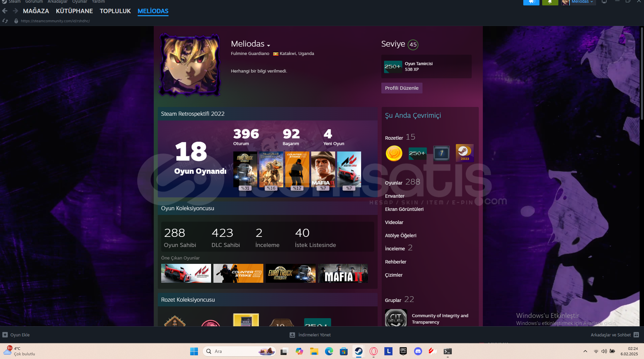Open Microsoft Edge from the taskbar

point(329,351)
